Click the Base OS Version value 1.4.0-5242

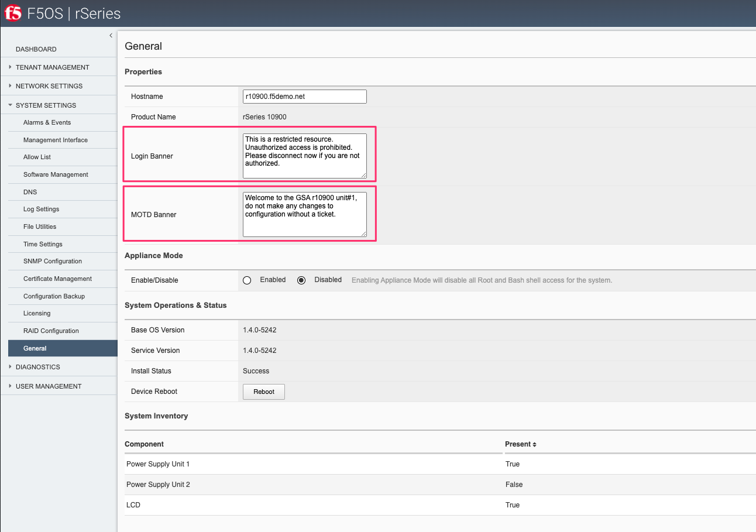pos(260,330)
